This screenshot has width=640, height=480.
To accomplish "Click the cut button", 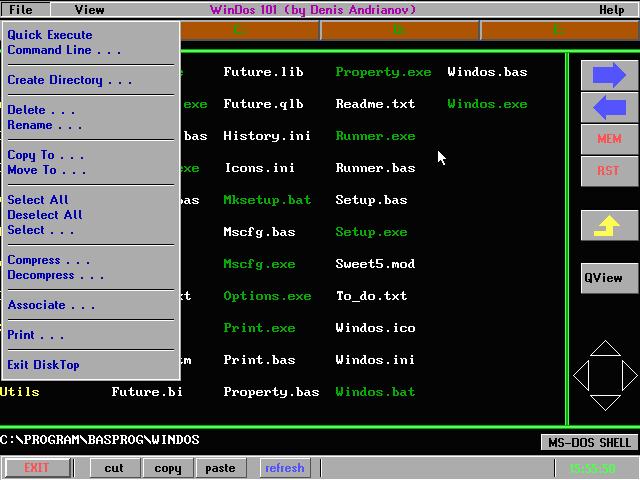I will 114,468.
